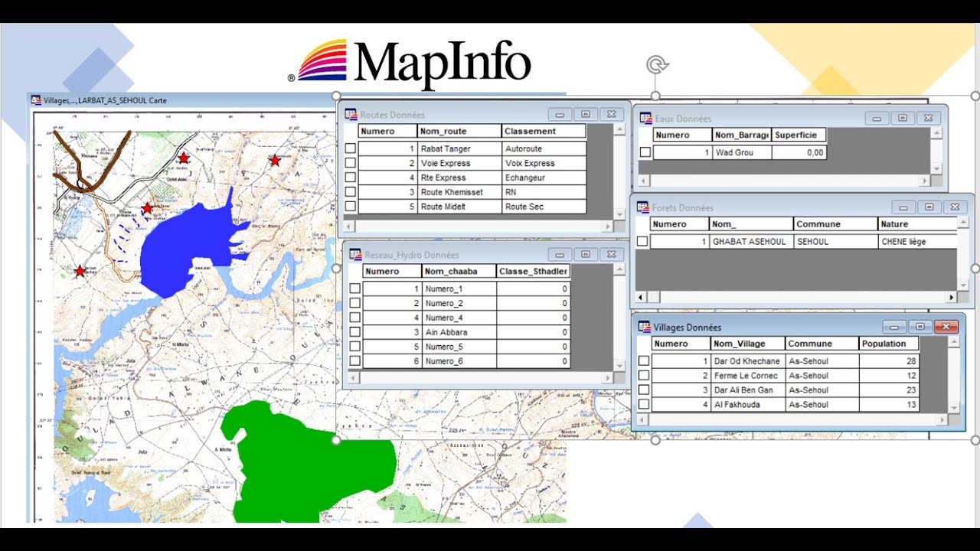Check the Rabat Tanger row selection box

pos(351,148)
